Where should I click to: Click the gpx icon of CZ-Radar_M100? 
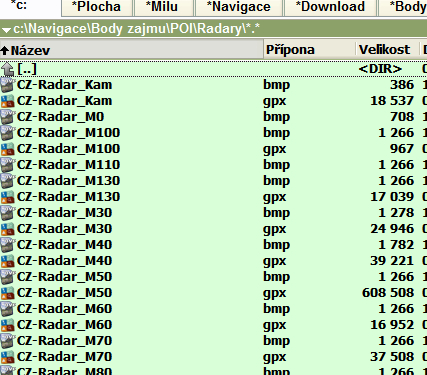coord(7,149)
